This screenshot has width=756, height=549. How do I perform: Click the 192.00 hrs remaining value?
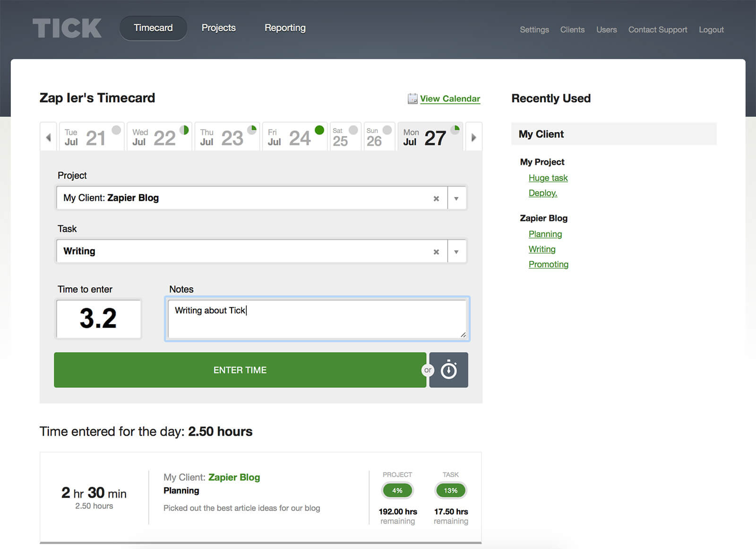pyautogui.click(x=398, y=512)
